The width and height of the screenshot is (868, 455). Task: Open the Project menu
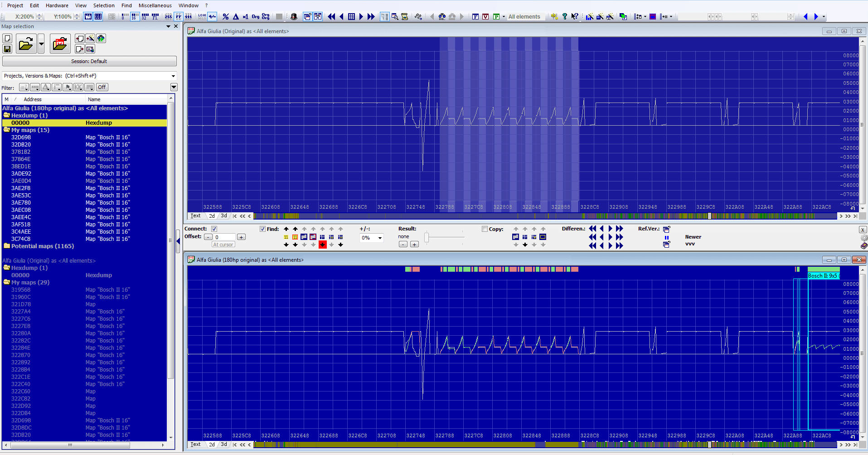click(15, 5)
